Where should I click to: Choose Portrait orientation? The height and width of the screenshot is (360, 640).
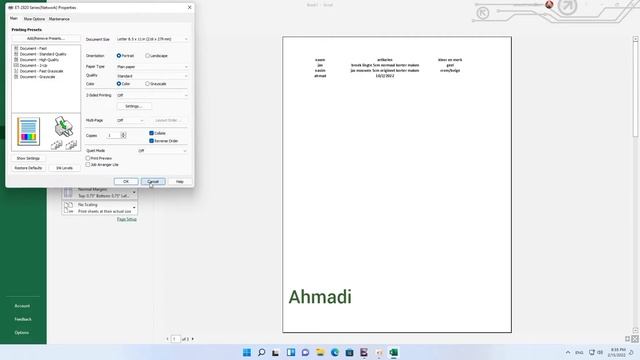[125, 56]
